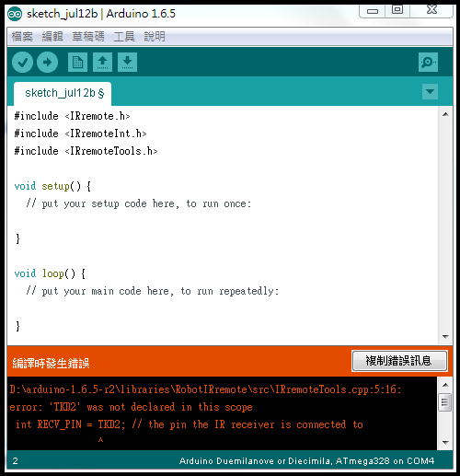The width and height of the screenshot is (460, 476).
Task: Click the Verify (checkmark) button
Action: click(22, 63)
